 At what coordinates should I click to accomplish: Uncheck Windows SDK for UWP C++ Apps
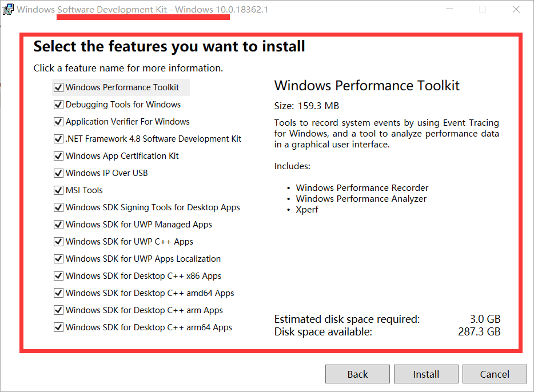58,241
